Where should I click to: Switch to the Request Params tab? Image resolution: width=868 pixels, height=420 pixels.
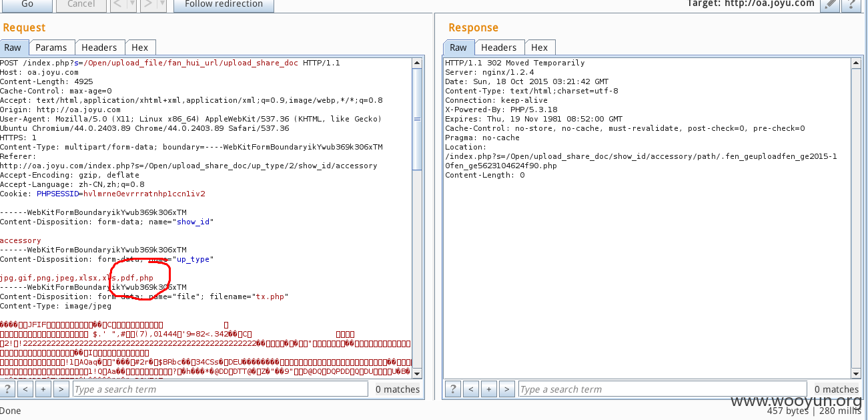51,47
